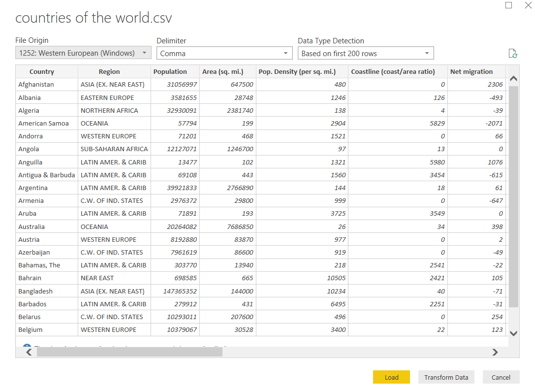The height and width of the screenshot is (392, 535).
Task: Click the Net migration column header
Action: pyautogui.click(x=471, y=72)
